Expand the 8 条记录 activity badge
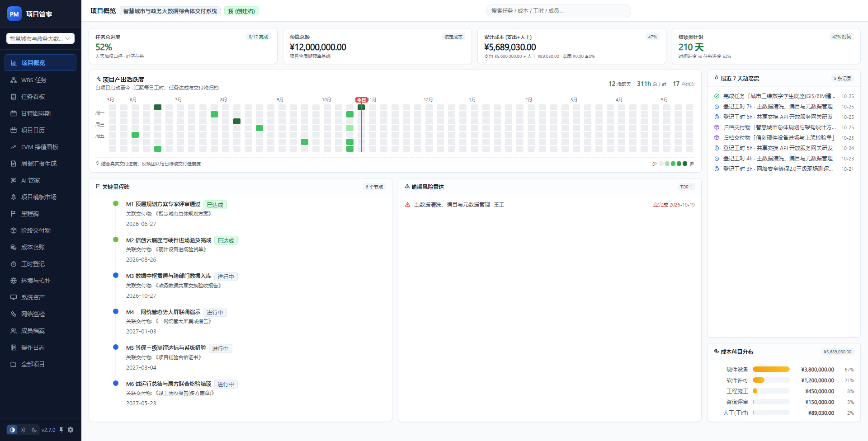 point(842,78)
